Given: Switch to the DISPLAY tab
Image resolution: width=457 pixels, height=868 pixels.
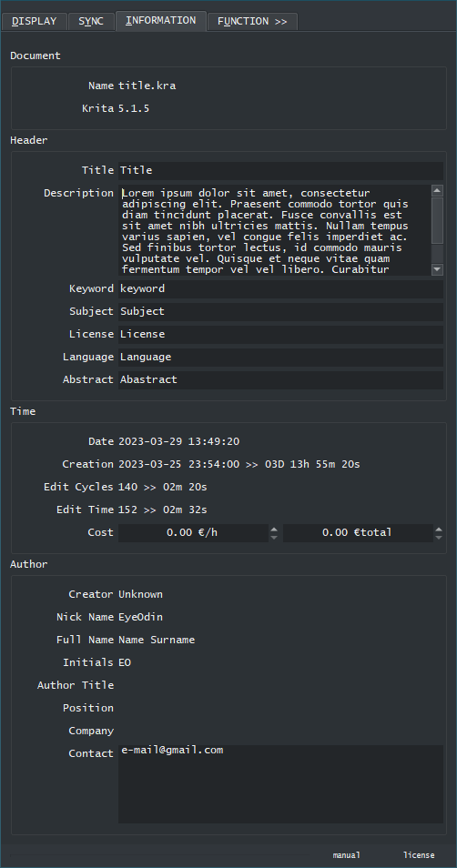Looking at the screenshot, I should [35, 21].
